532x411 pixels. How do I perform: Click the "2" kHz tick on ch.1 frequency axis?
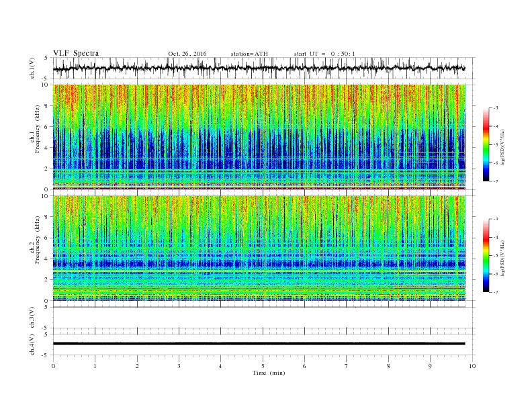[47, 169]
